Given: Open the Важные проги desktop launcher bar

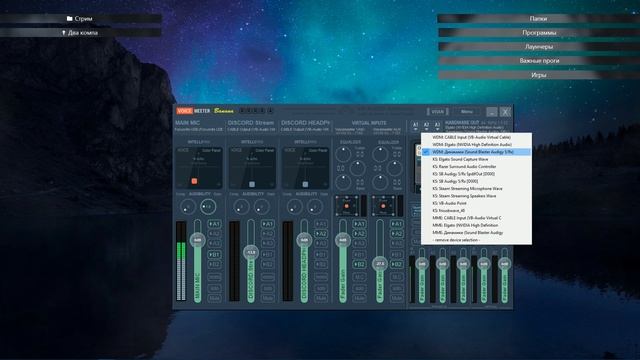Looking at the screenshot, I should 539,61.
